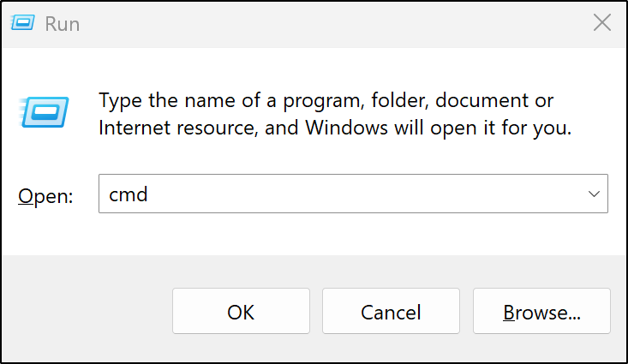
Task: Click the small Run icon in title bar
Action: (x=23, y=23)
